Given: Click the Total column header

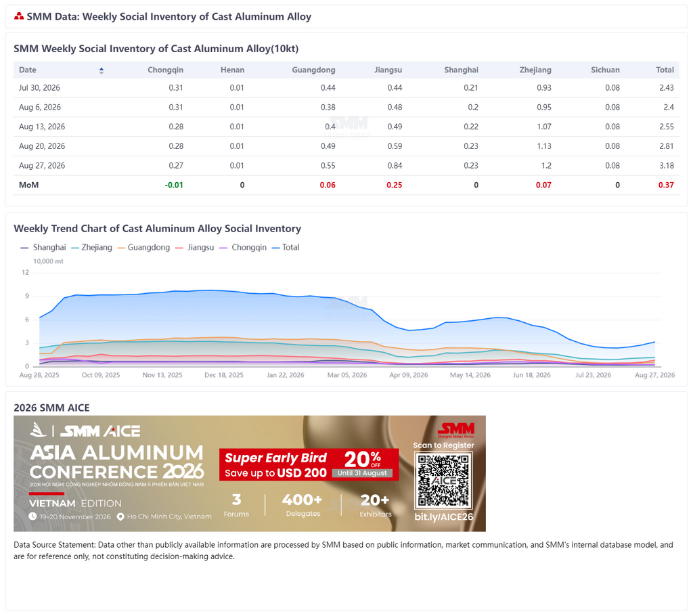Looking at the screenshot, I should point(665,70).
